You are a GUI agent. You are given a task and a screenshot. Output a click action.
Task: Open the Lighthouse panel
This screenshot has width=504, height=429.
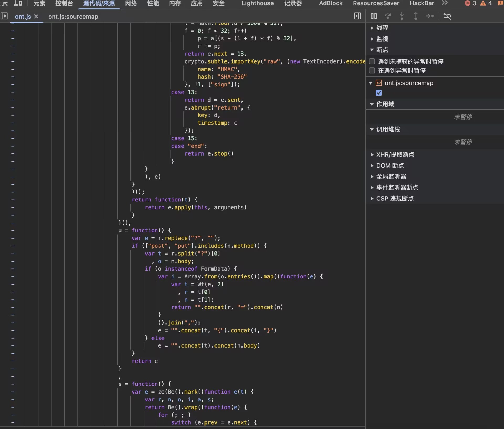pyautogui.click(x=258, y=3)
